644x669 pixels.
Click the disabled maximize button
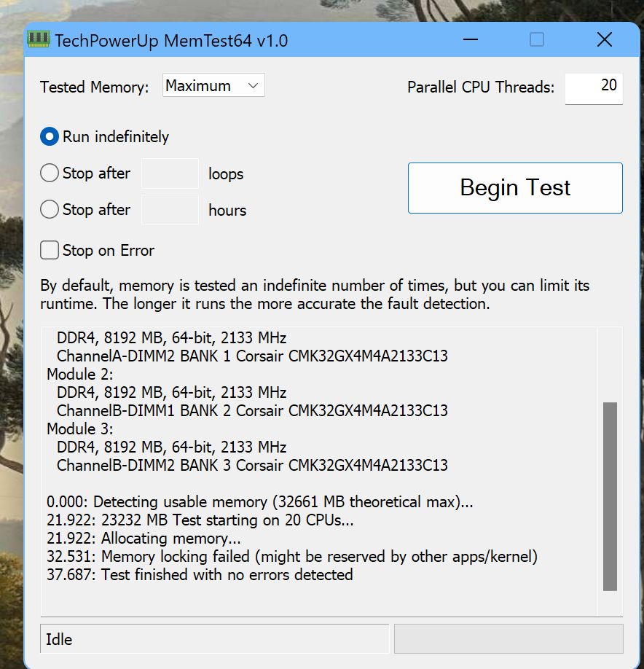[536, 39]
